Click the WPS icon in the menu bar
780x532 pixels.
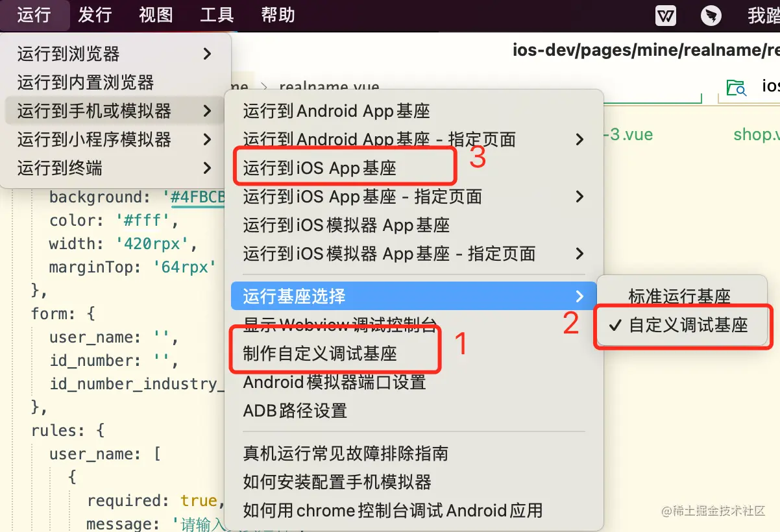click(666, 16)
